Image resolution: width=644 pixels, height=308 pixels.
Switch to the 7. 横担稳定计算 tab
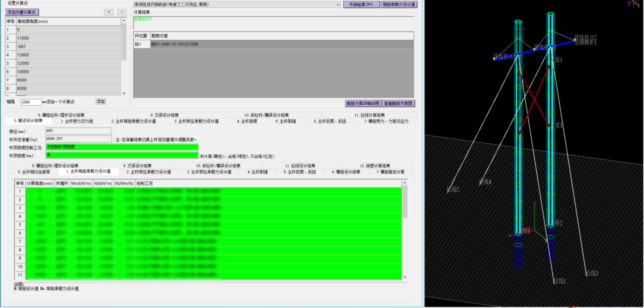pyautogui.click(x=390, y=172)
